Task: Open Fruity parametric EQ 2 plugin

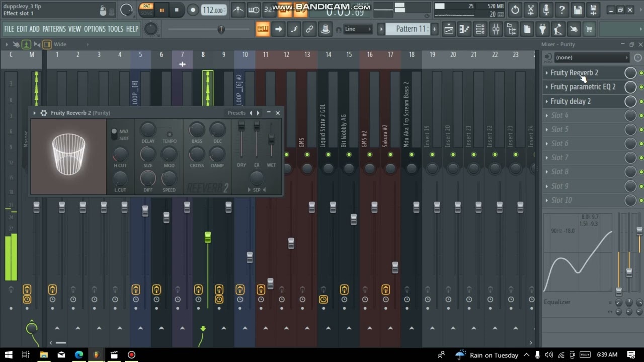Action: (x=583, y=87)
